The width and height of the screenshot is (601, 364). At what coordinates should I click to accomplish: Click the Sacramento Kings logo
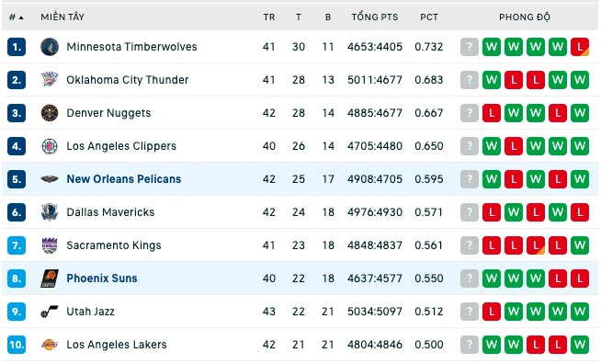click(50, 245)
